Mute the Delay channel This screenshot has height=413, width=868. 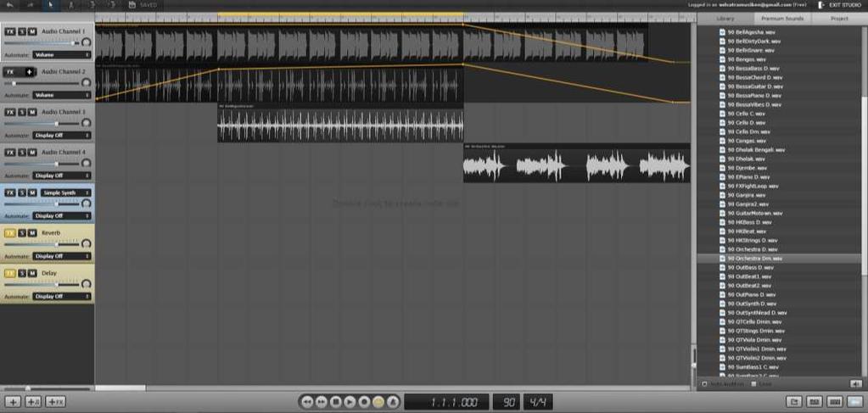[x=32, y=273]
